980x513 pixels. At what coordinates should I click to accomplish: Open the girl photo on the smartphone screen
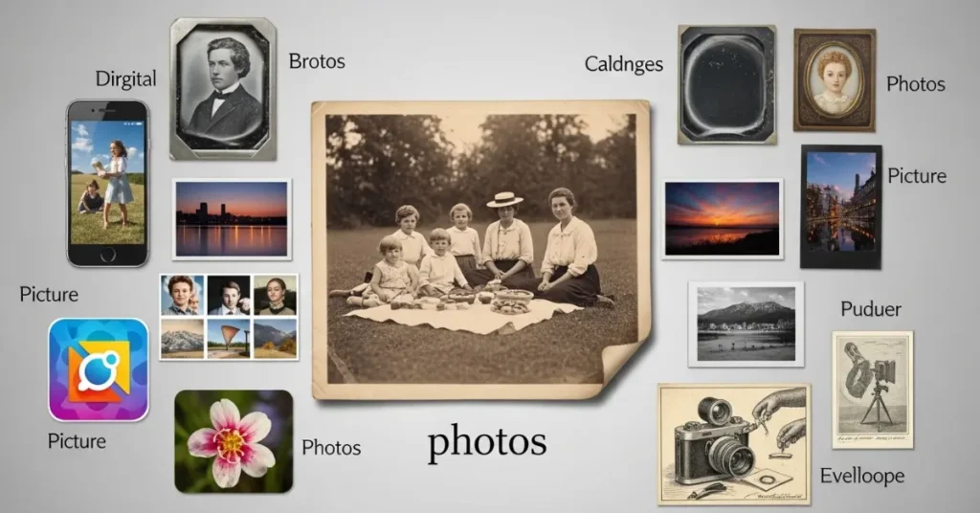click(107, 183)
